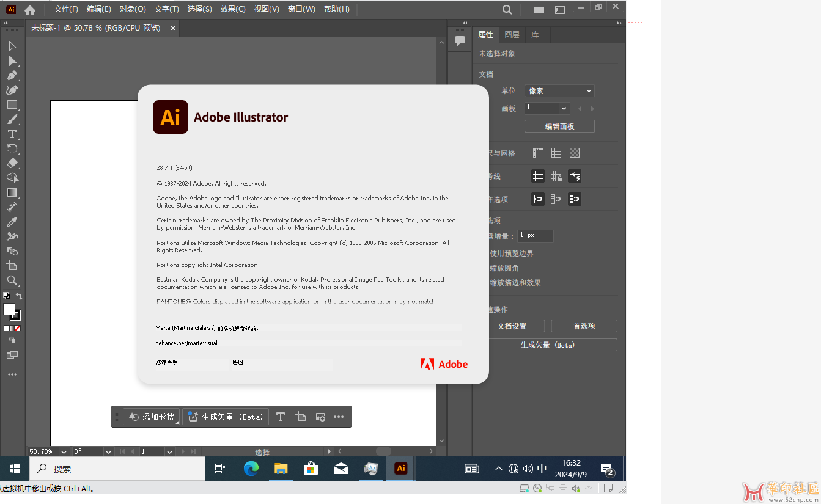Open the 对象(O) menu
Image resolution: width=821 pixels, height=504 pixels.
coord(133,9)
